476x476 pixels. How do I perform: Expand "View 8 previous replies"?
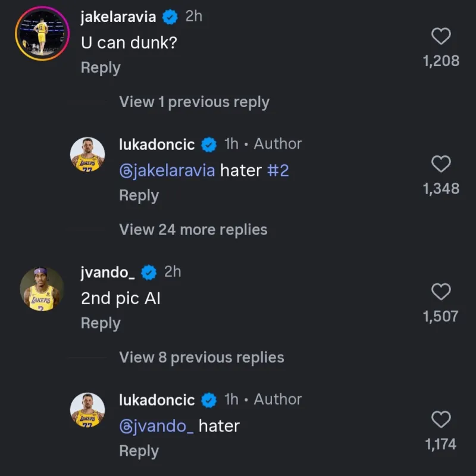point(201,358)
